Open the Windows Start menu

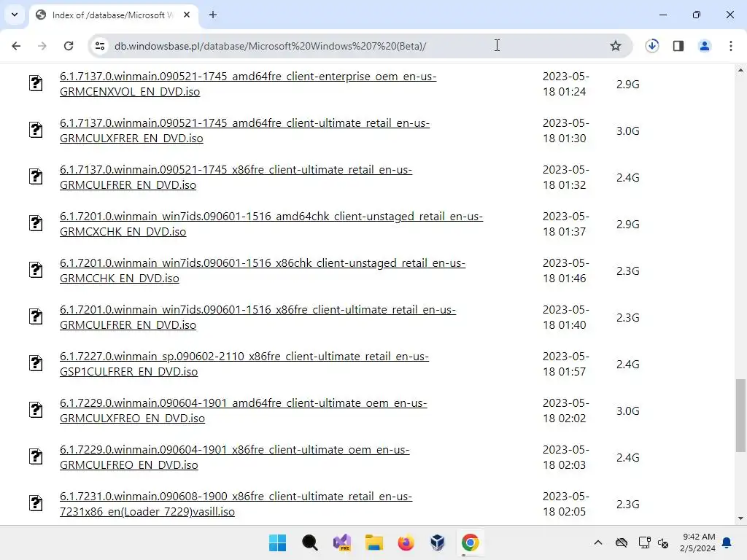click(x=277, y=542)
